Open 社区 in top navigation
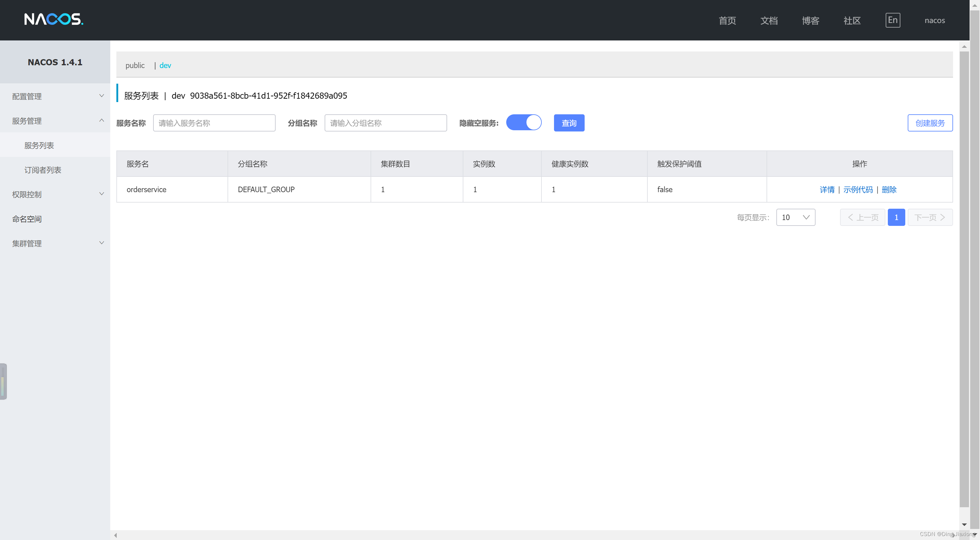The image size is (980, 540). pos(852,21)
